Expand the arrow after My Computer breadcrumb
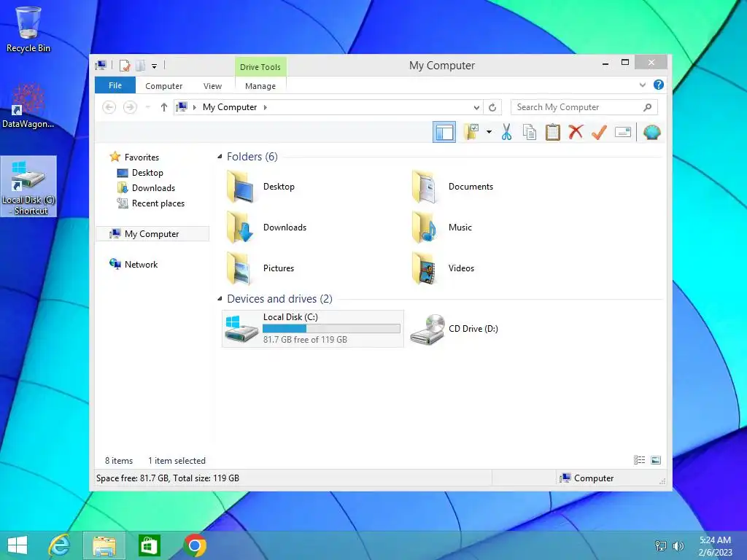747x560 pixels. tap(266, 107)
